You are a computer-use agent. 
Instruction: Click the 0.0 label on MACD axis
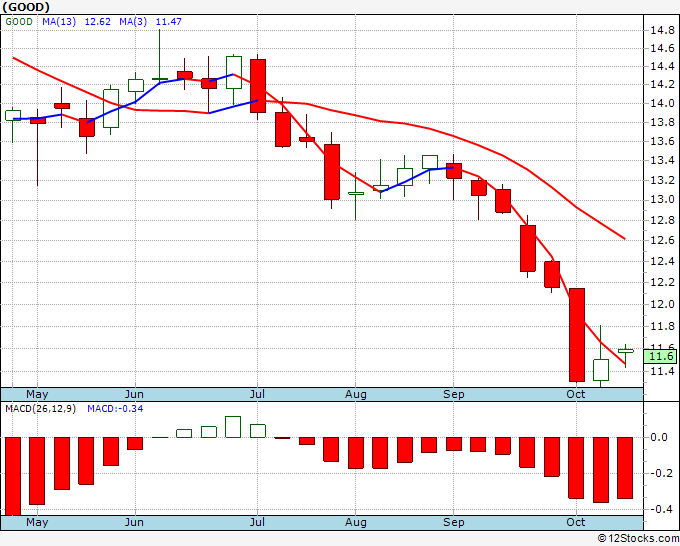point(659,437)
